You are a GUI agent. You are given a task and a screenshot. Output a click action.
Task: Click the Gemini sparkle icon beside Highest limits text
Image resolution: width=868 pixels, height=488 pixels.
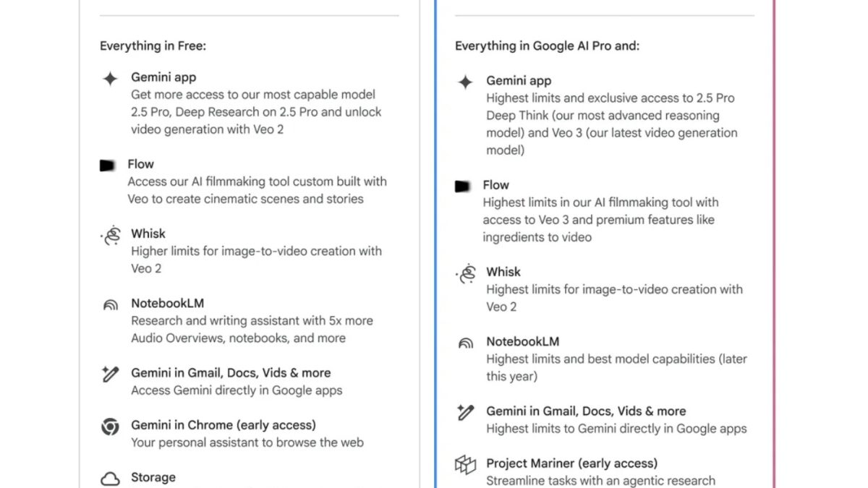point(465,82)
